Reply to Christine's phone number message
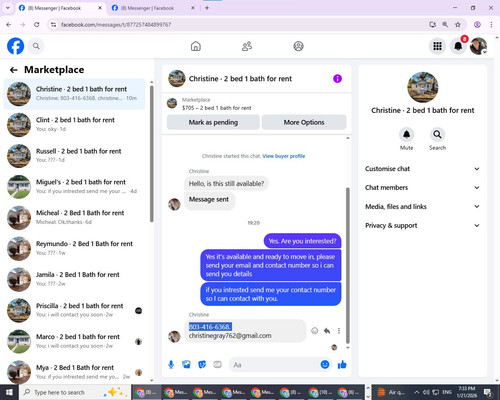This screenshot has width=500, height=400. [x=327, y=331]
